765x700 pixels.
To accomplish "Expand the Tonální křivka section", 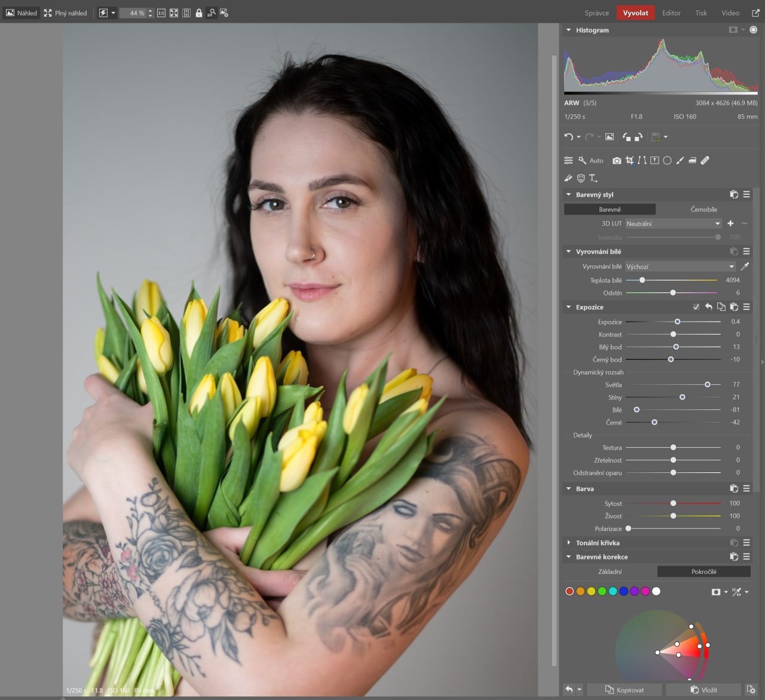I will 568,543.
